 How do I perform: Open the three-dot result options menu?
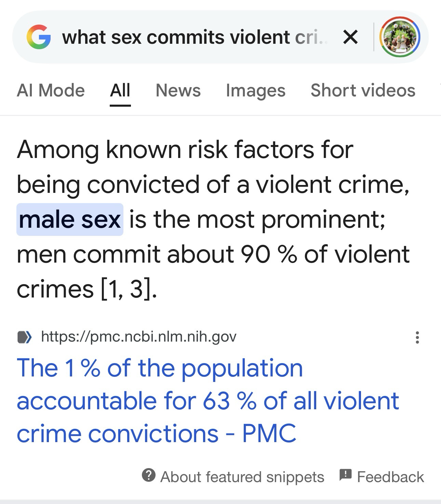[x=417, y=337]
